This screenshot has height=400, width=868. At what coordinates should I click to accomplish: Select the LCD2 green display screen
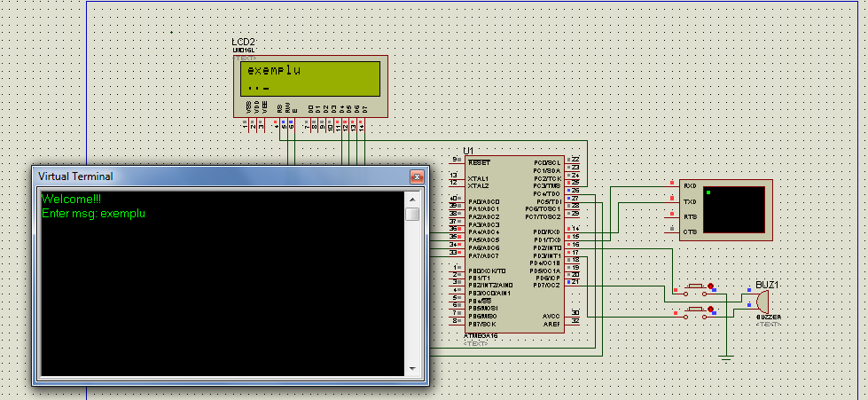[x=310, y=79]
